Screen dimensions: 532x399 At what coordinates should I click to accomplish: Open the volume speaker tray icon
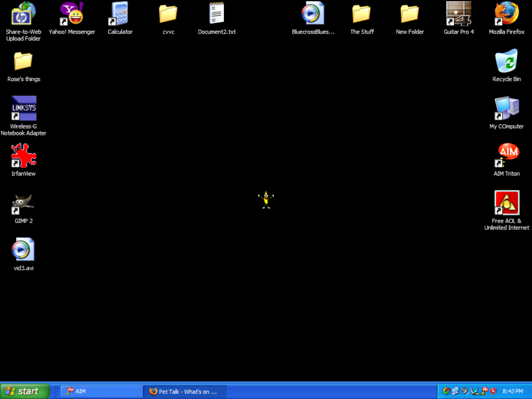coord(465,391)
